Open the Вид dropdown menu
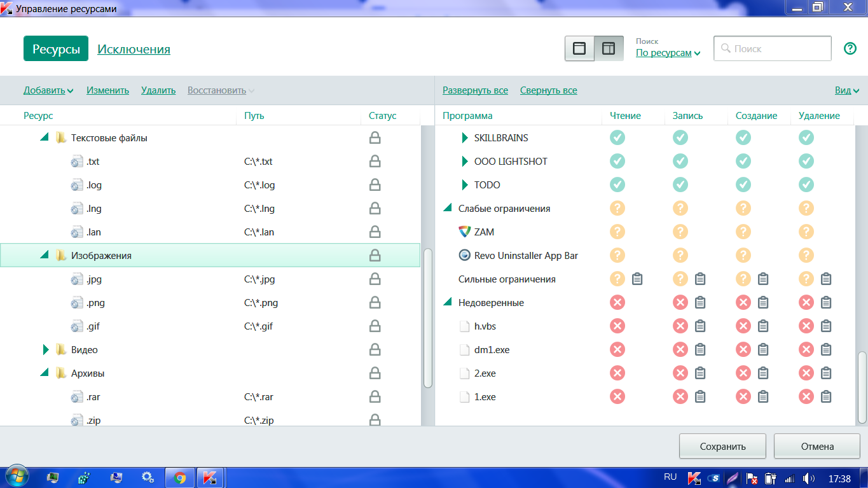Image resolution: width=868 pixels, height=488 pixels. (x=847, y=90)
